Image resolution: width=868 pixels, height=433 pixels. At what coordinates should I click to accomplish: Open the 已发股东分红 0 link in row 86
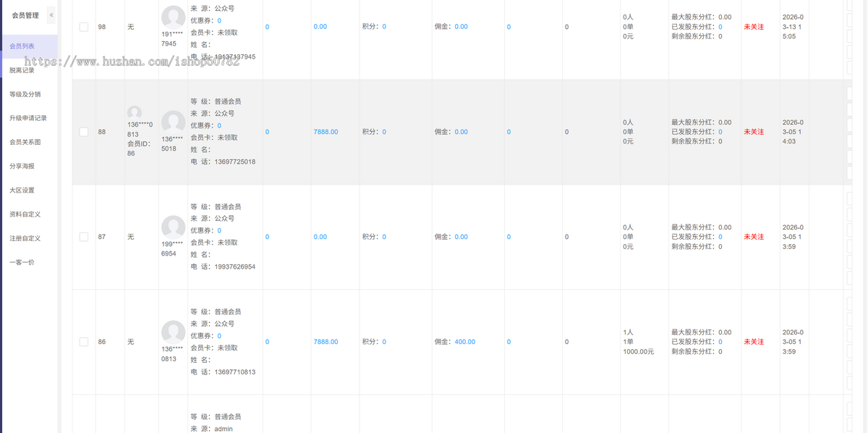click(720, 342)
